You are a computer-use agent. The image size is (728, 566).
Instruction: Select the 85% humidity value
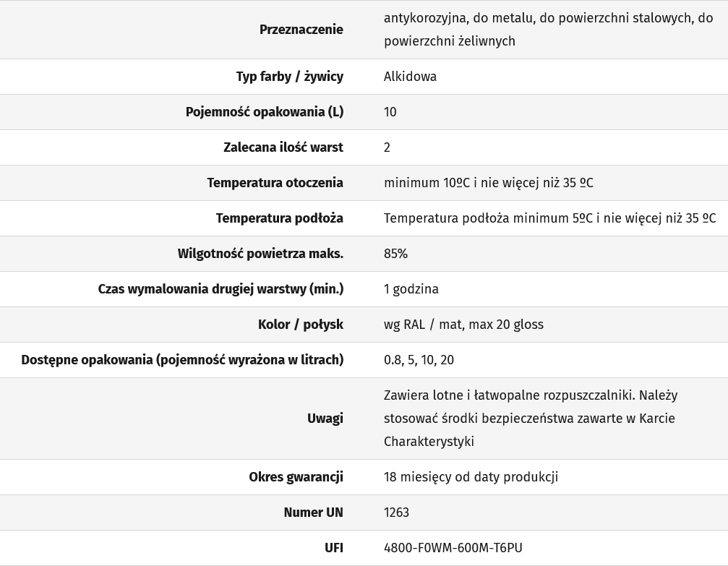tap(395, 254)
